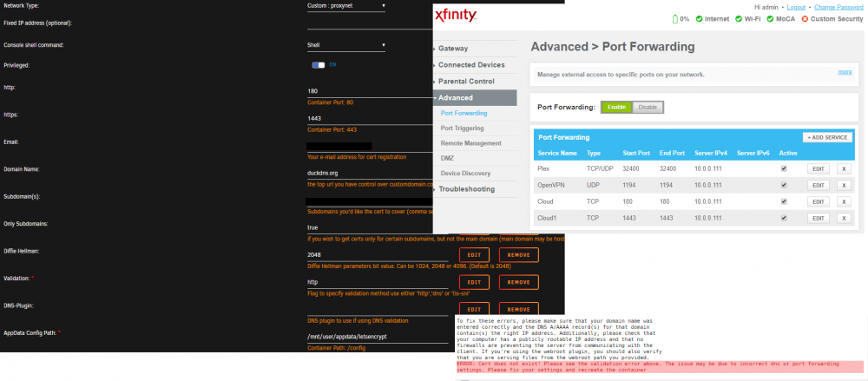Click the Xfinity logo
Image resolution: width=868 pixels, height=381 pixels.
[x=455, y=15]
